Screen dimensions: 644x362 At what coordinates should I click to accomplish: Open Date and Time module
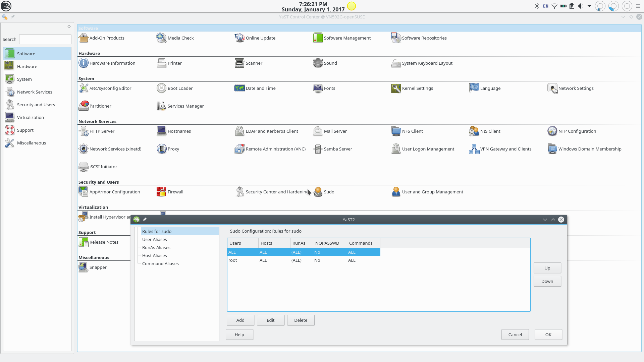pyautogui.click(x=255, y=88)
